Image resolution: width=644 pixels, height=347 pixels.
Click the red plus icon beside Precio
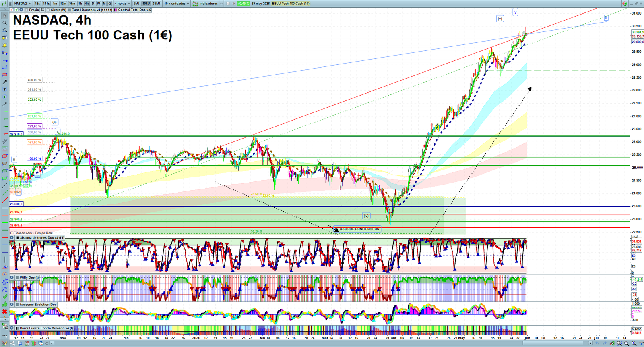pos(12,10)
